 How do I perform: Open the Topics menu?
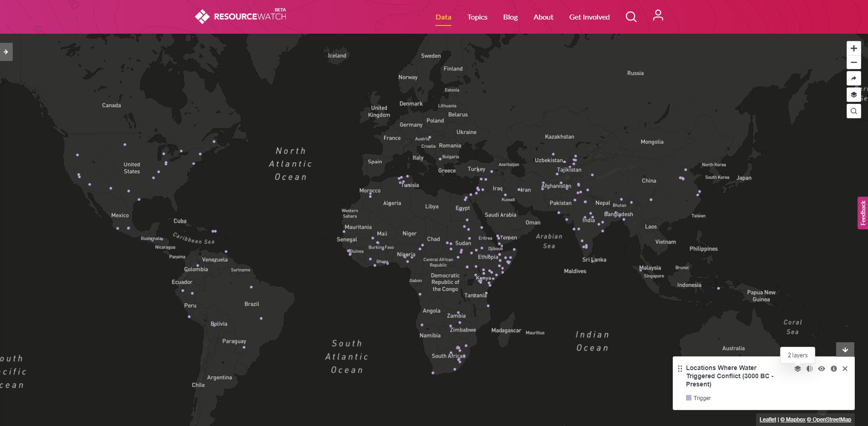pyautogui.click(x=477, y=17)
